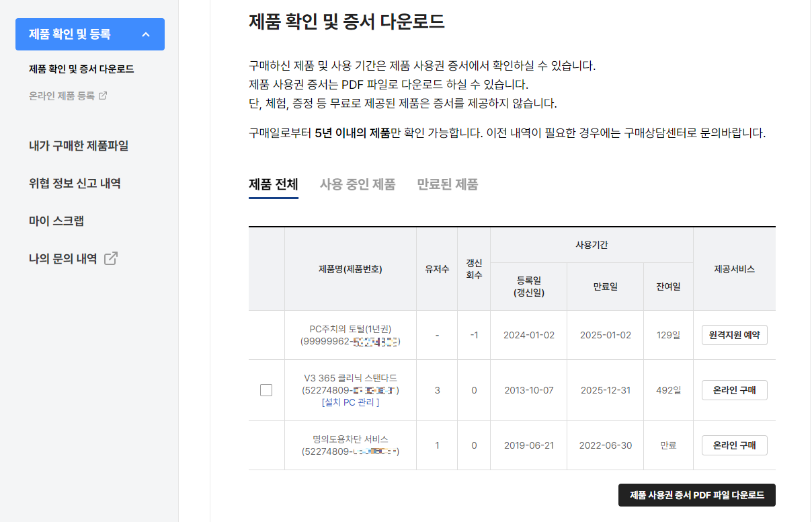Click expiry date 2022-06-30
Viewport: 812px width, 522px height.
[606, 445]
